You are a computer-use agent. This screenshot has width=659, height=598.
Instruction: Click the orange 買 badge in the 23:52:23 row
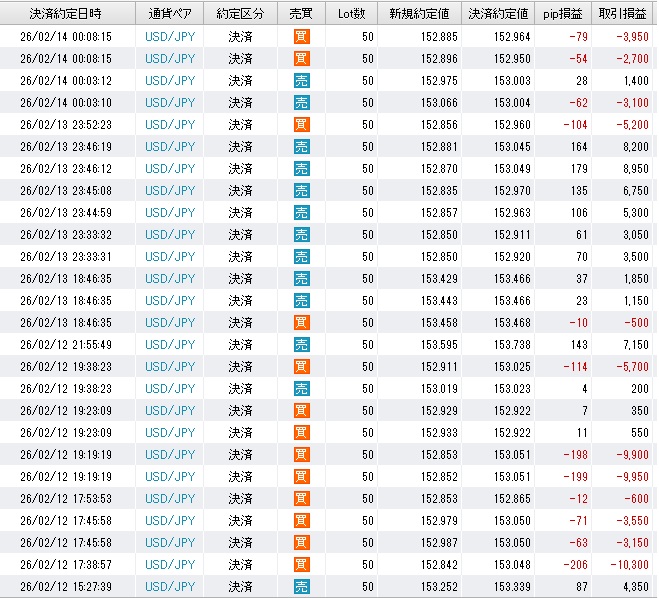tap(301, 124)
